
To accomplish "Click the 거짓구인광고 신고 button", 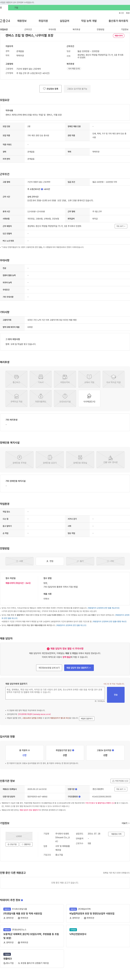I will 120,781.
